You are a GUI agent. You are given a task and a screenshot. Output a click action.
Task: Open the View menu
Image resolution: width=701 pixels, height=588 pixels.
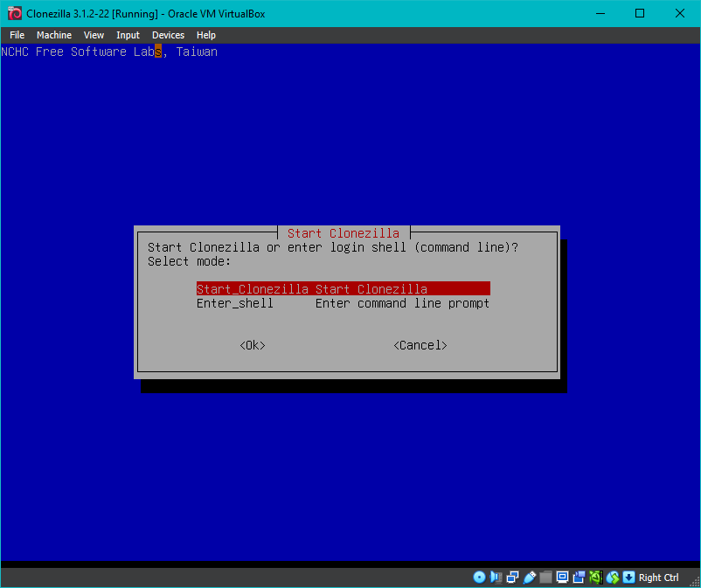[x=94, y=35]
